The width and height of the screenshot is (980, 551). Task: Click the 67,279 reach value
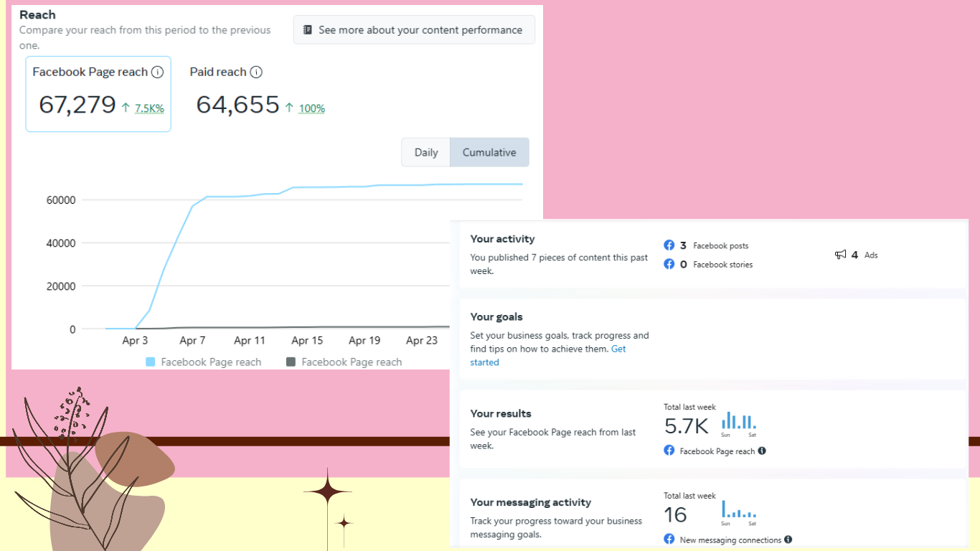click(77, 105)
